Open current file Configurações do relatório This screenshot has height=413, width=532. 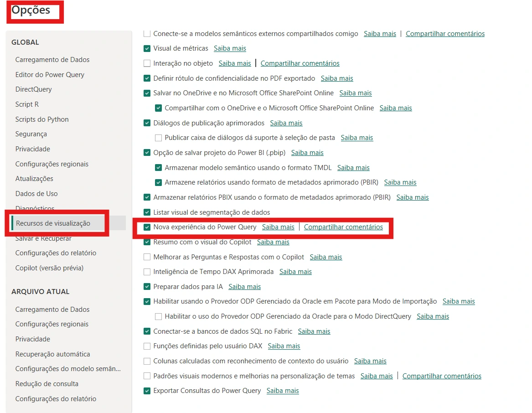click(56, 399)
